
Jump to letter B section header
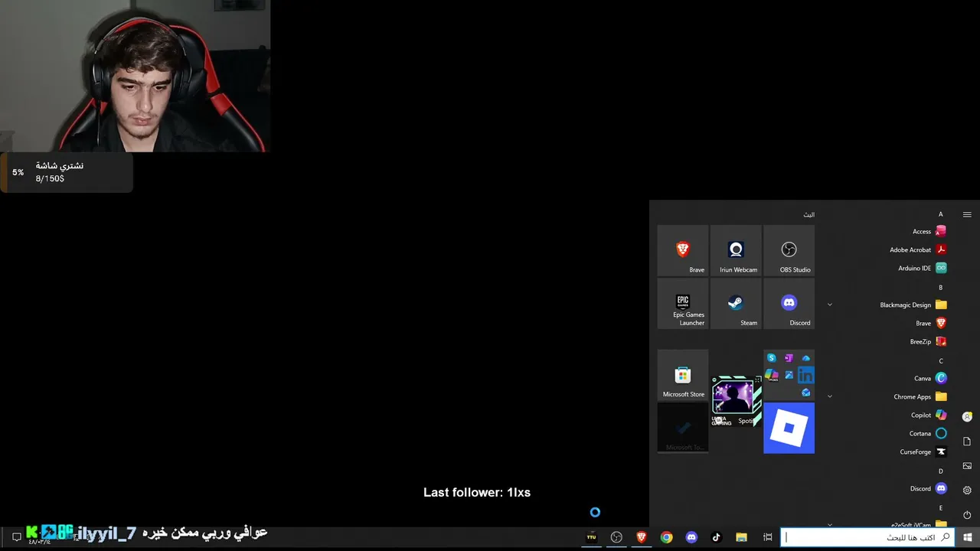[941, 288]
